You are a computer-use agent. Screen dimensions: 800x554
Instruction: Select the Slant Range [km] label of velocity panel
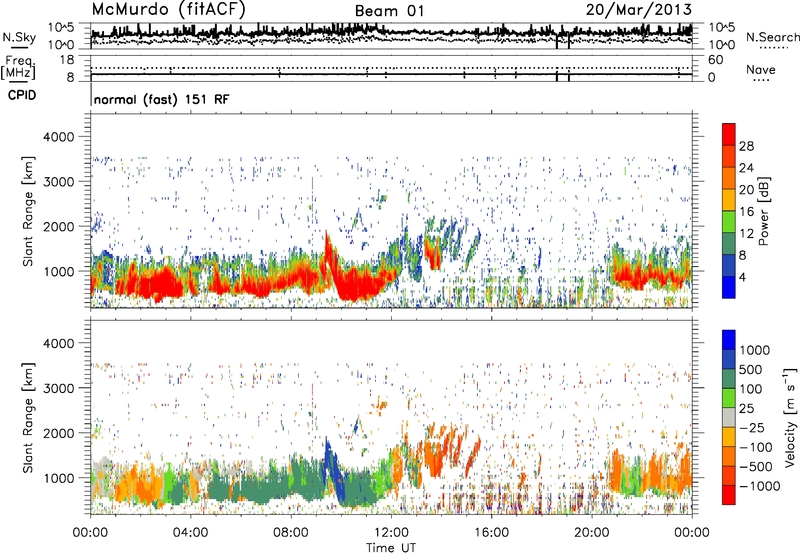coord(29,417)
